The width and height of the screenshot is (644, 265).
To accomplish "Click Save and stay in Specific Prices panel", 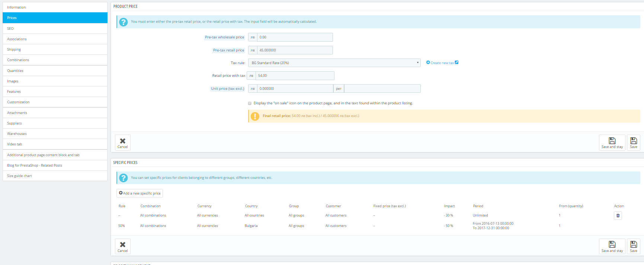I will [612, 246].
